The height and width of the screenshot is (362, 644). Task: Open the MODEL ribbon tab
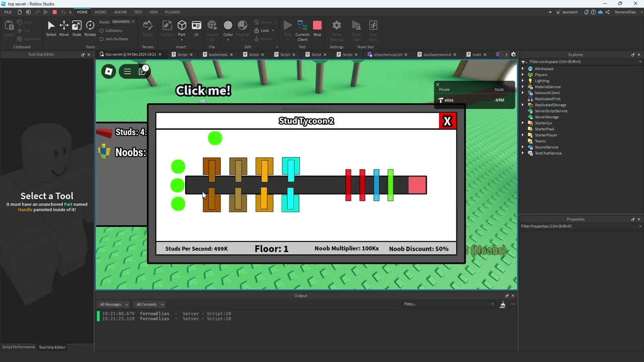pyautogui.click(x=101, y=12)
